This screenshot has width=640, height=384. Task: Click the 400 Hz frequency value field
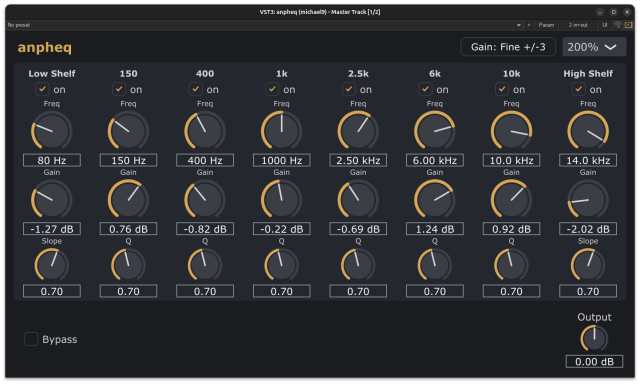point(205,160)
